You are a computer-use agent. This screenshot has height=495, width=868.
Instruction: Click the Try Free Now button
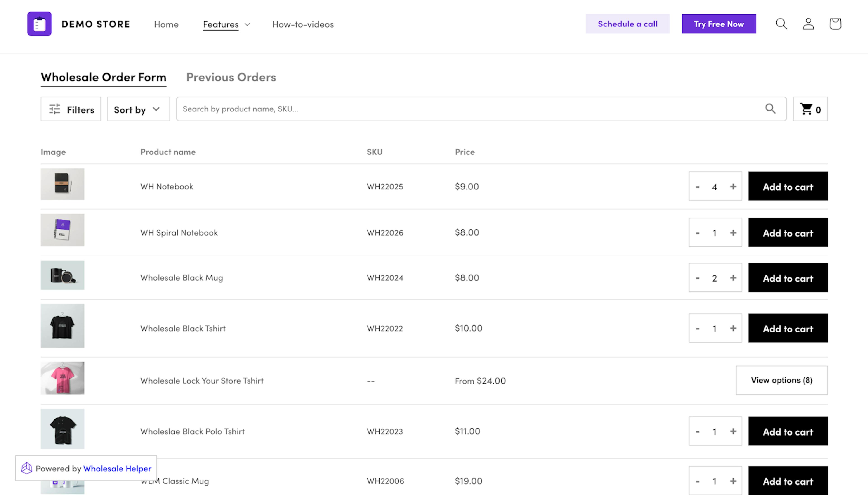point(719,24)
